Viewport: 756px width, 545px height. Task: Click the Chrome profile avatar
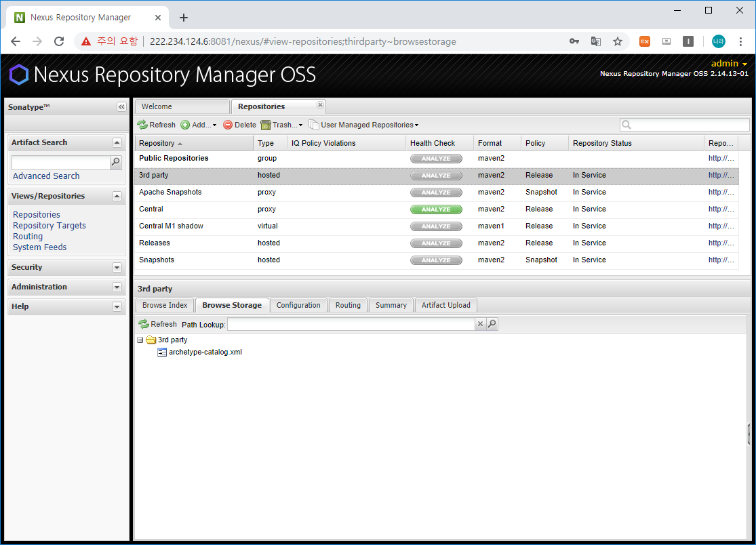(719, 41)
